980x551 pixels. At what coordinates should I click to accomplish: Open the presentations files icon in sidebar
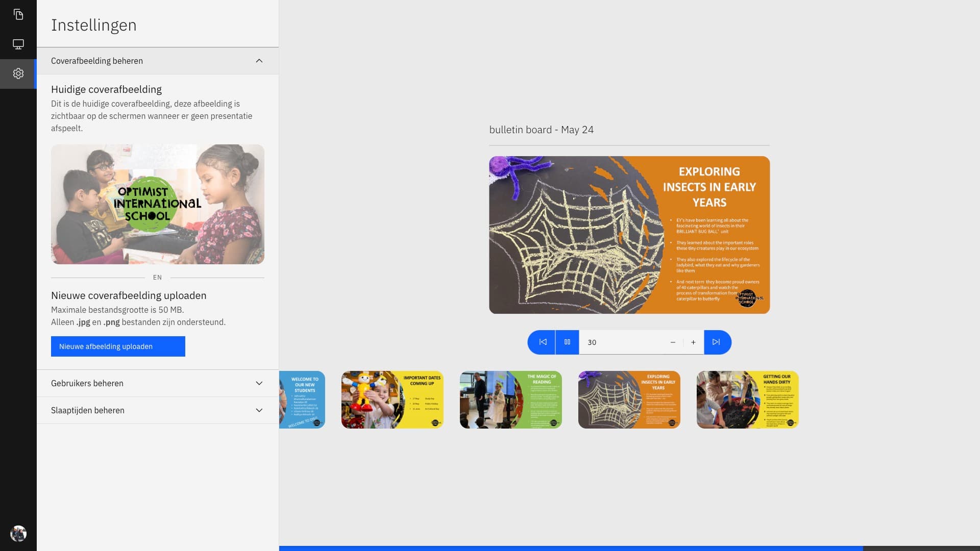pos(18,15)
